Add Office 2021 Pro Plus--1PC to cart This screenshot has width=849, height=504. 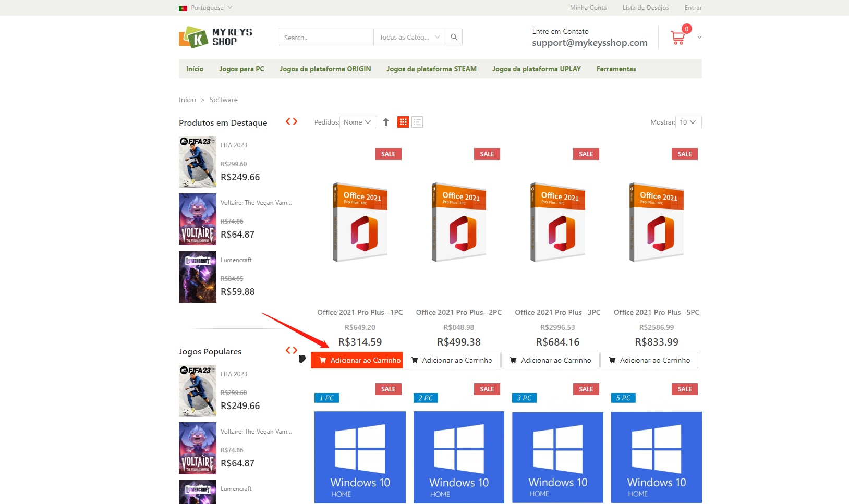click(357, 360)
